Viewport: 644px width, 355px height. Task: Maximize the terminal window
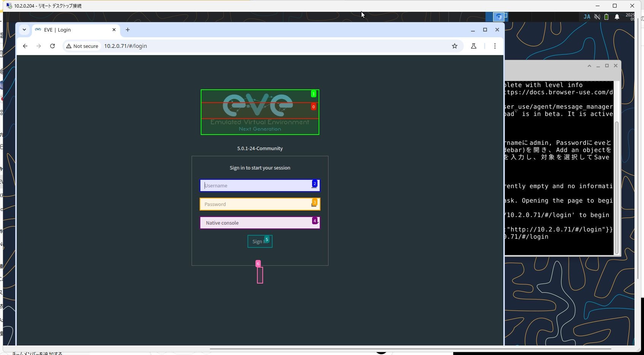coord(607,66)
